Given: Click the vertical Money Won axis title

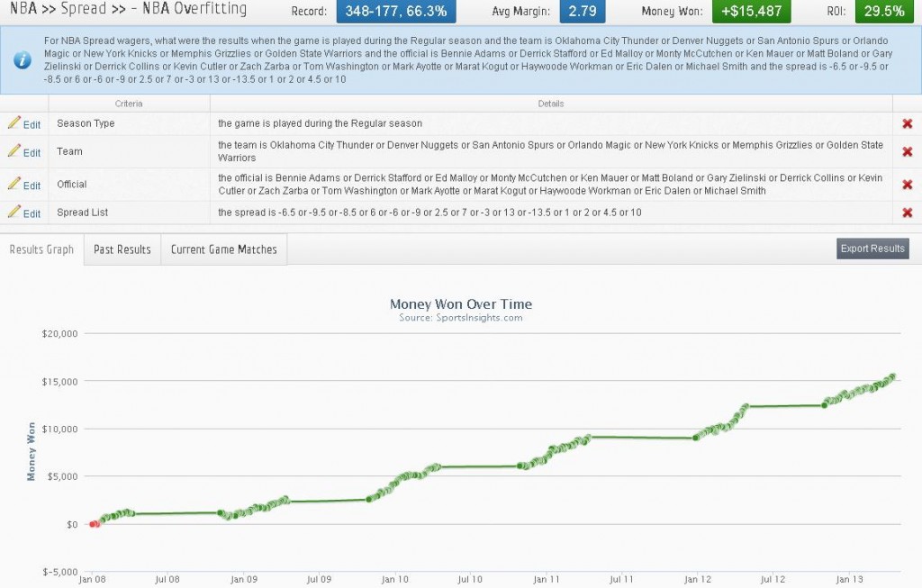Looking at the screenshot, I should coord(32,452).
